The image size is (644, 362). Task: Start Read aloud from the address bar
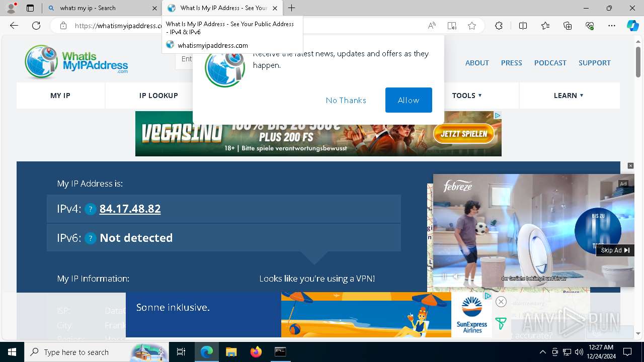coord(432,26)
